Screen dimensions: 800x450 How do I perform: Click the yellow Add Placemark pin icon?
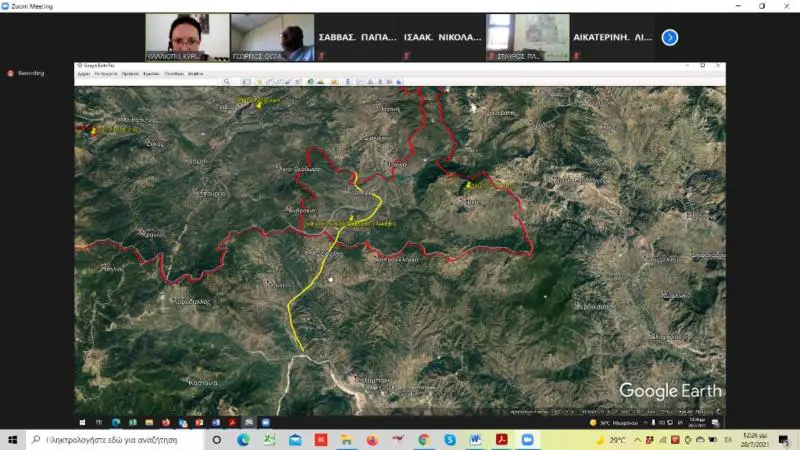[260, 82]
